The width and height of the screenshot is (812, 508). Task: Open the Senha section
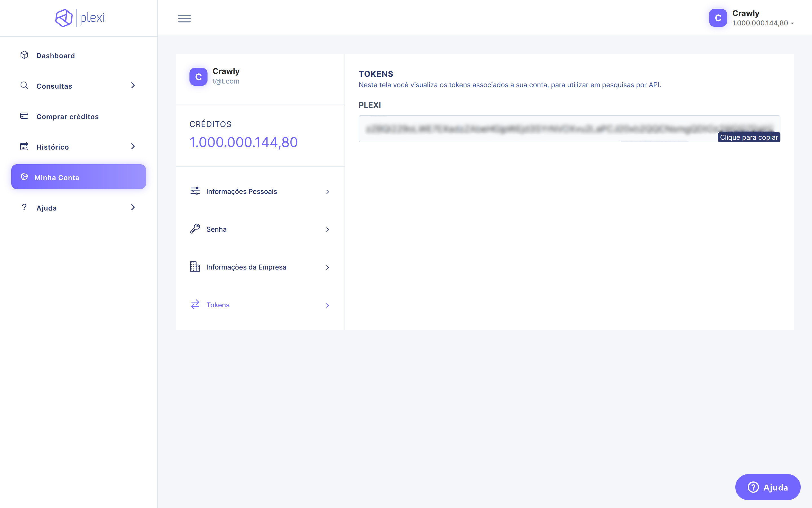point(260,229)
